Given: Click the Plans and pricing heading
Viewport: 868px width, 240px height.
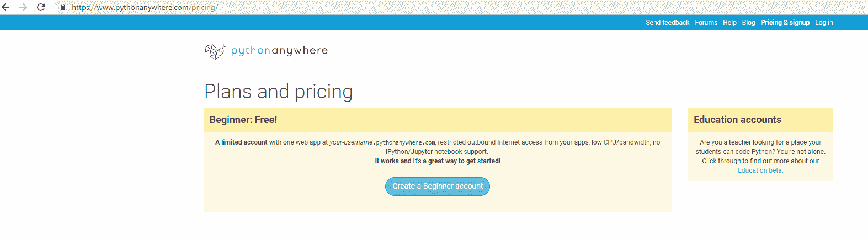Looking at the screenshot, I should point(278,92).
